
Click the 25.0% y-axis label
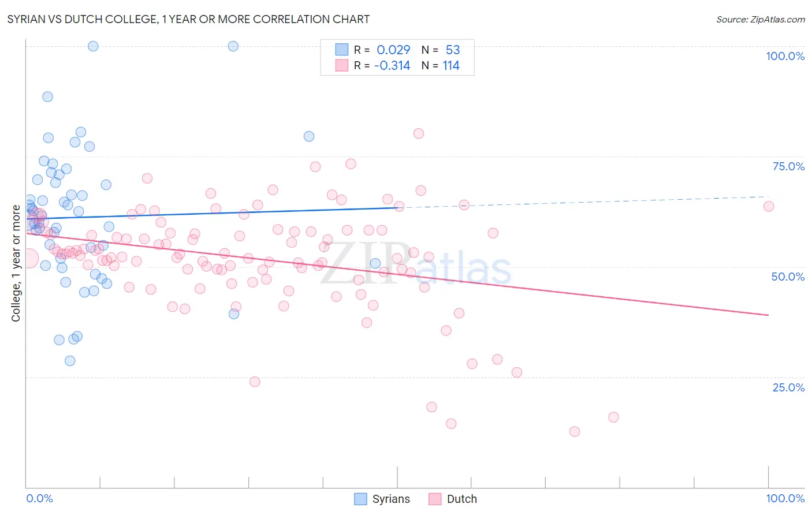pyautogui.click(x=788, y=387)
